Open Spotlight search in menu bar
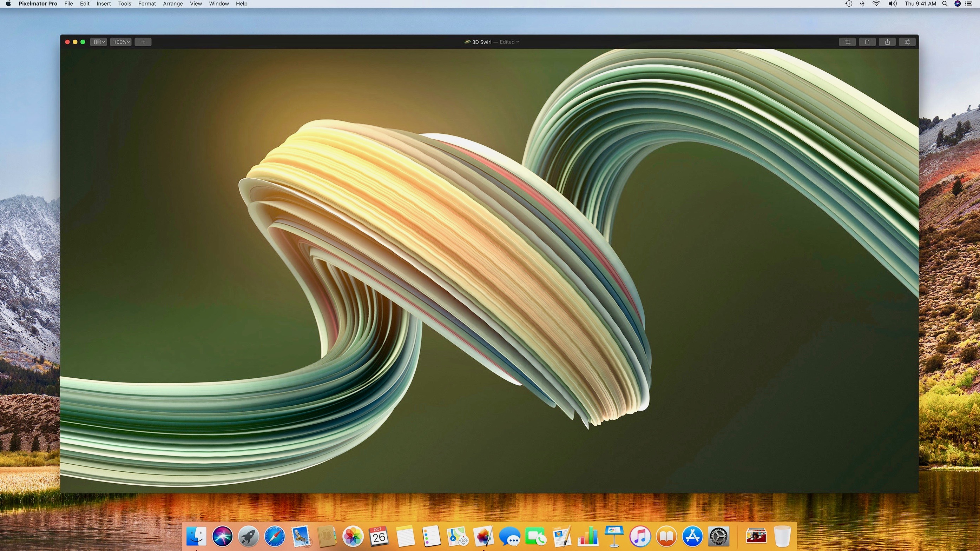 click(x=945, y=4)
